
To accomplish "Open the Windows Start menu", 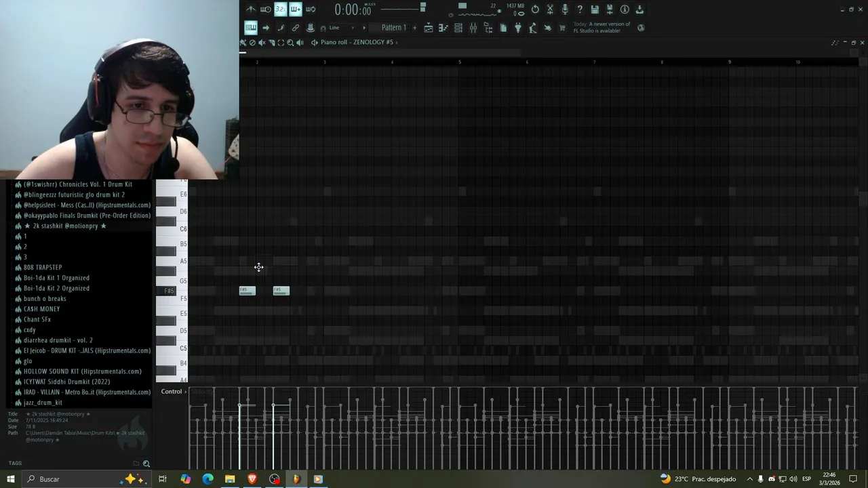I will 11,479.
